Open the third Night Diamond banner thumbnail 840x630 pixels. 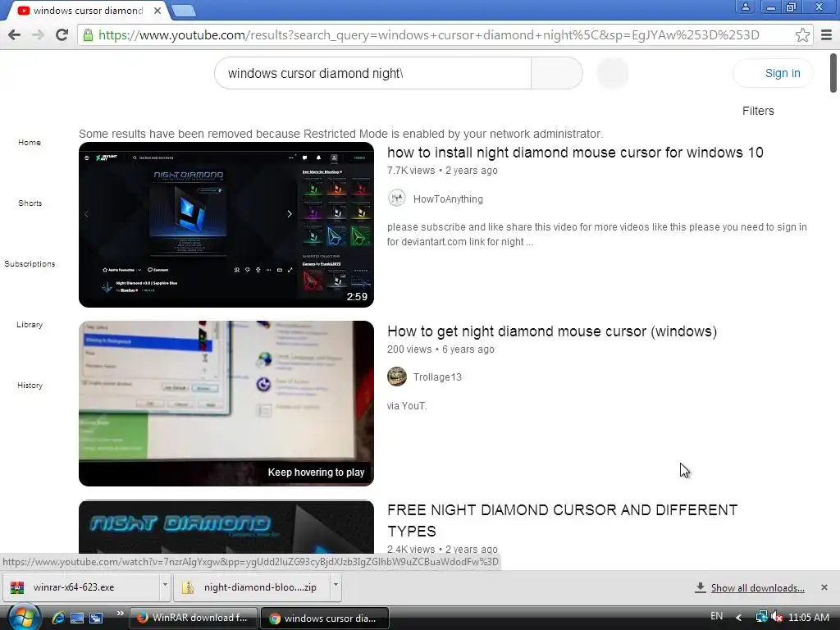pos(226,527)
